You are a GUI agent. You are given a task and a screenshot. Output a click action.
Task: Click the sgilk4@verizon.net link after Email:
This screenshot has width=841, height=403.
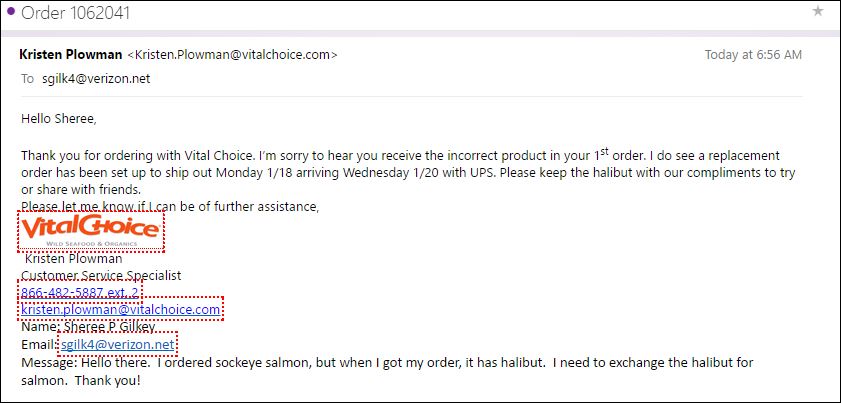coord(117,345)
